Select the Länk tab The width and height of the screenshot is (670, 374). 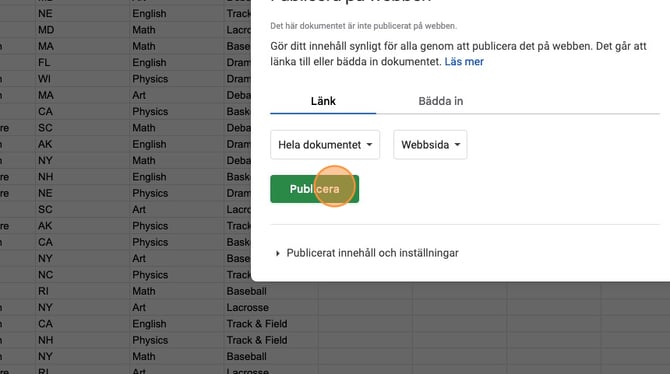coord(323,101)
